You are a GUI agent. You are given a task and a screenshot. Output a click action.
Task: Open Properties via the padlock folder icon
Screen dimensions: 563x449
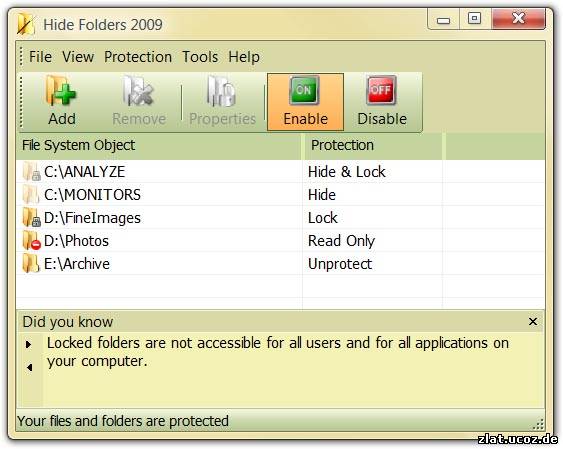[x=221, y=91]
